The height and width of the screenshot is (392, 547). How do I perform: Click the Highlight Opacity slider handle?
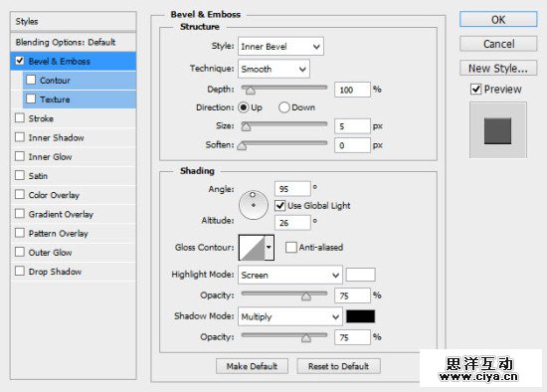[x=306, y=296]
